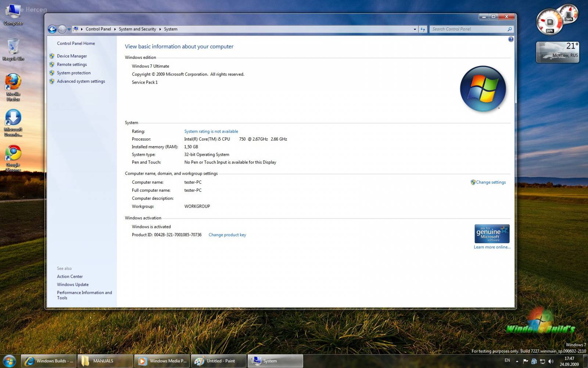Click the search magnifier icon
Image resolution: width=588 pixels, height=368 pixels.
tap(510, 29)
